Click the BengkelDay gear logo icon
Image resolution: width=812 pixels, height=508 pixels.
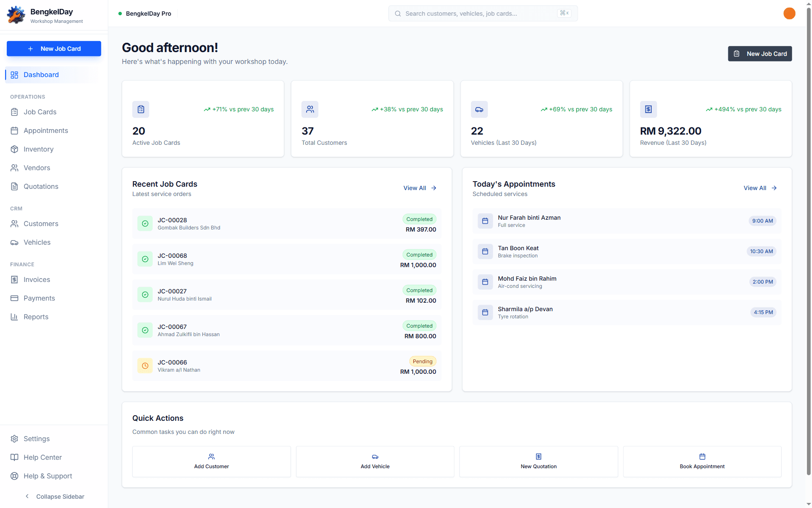tap(16, 15)
